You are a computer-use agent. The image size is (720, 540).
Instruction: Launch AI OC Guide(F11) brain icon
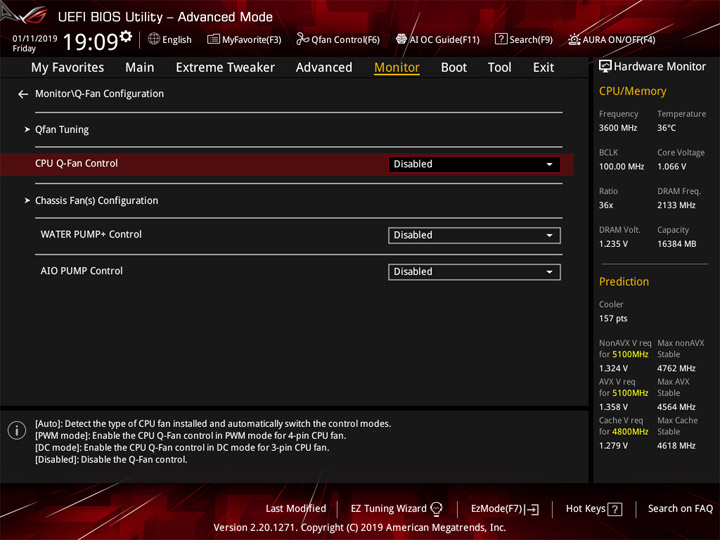[x=401, y=39]
